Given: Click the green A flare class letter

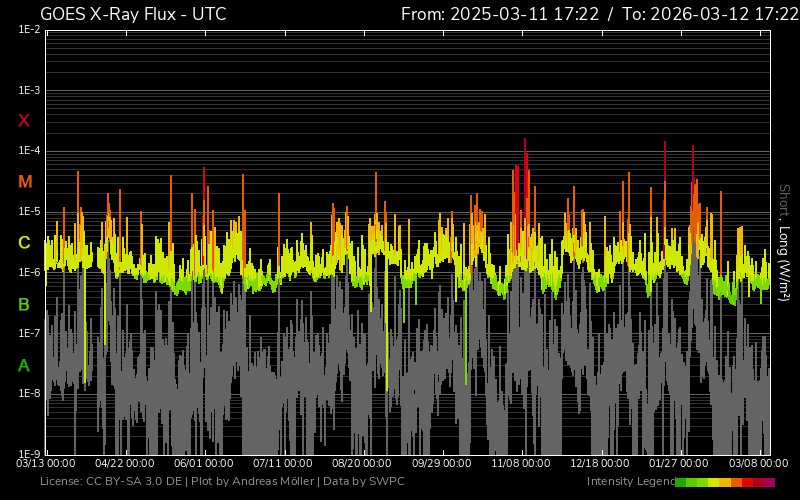Looking at the screenshot, I should 24,366.
